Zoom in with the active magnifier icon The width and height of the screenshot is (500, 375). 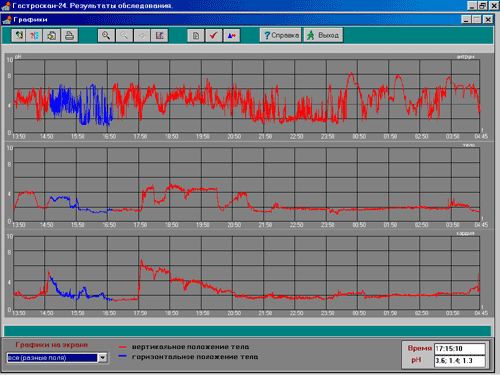tap(106, 35)
